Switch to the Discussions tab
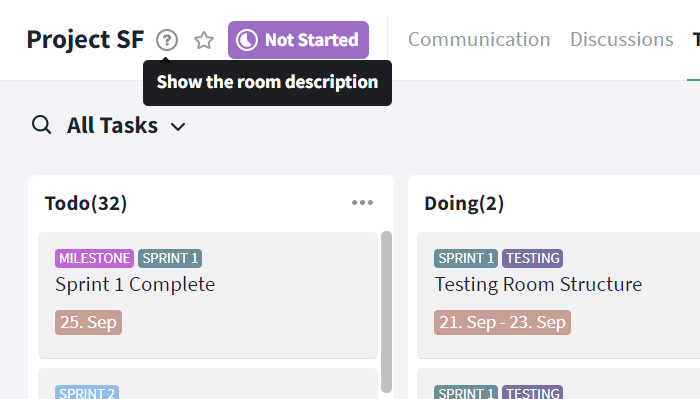The width and height of the screenshot is (700, 399). click(621, 39)
